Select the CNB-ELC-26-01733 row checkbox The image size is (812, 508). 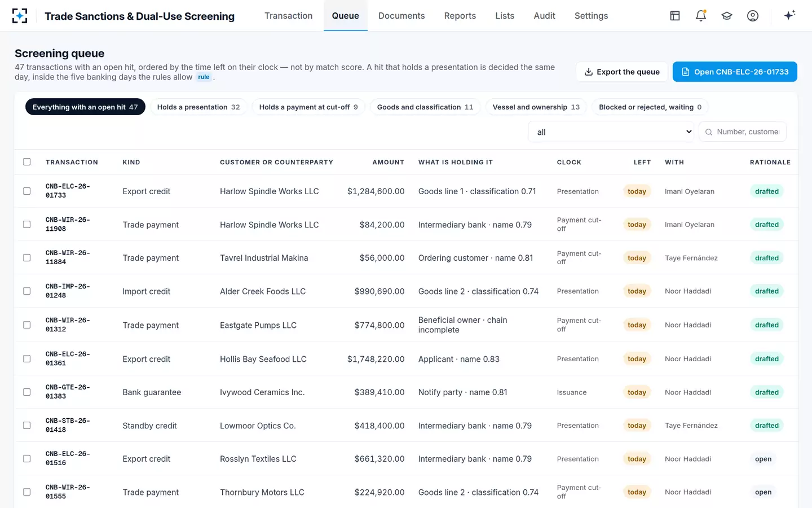pos(27,191)
